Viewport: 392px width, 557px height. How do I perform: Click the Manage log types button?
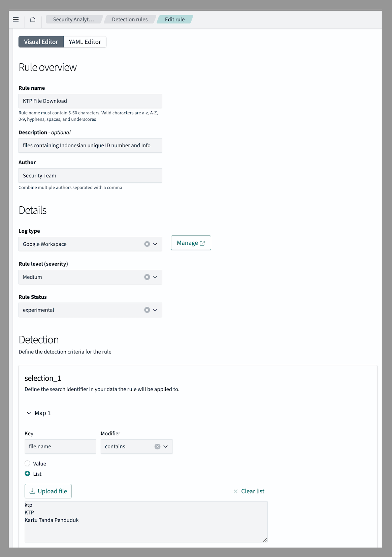click(191, 243)
